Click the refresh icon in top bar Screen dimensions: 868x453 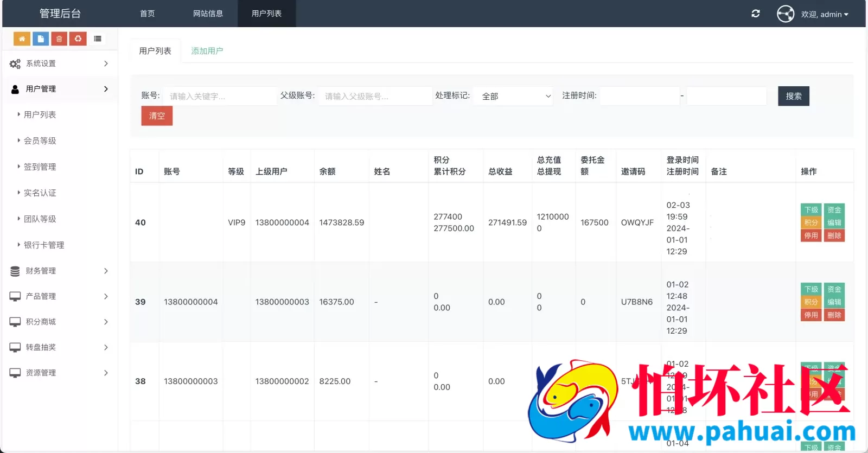pos(756,14)
